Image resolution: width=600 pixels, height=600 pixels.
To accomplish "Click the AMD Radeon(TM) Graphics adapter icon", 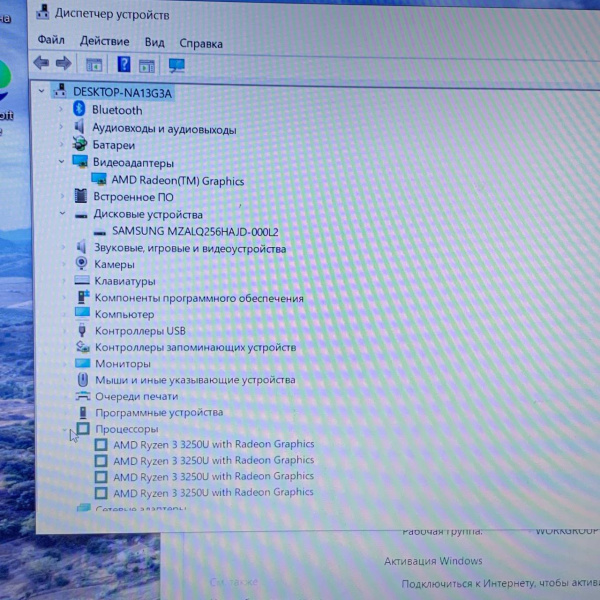I will click(x=99, y=179).
